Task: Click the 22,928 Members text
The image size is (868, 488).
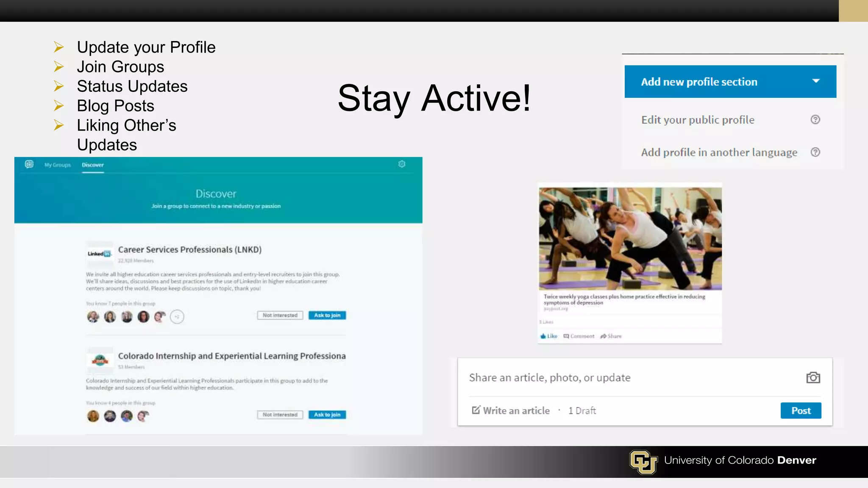Action: (136, 261)
